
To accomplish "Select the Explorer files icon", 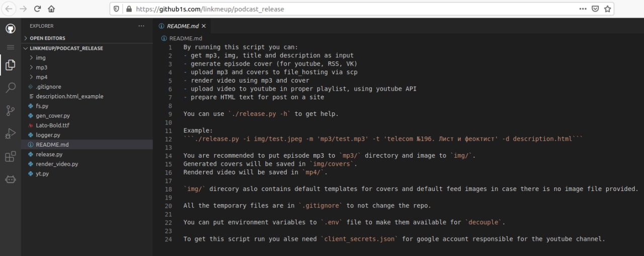I will click(x=10, y=65).
